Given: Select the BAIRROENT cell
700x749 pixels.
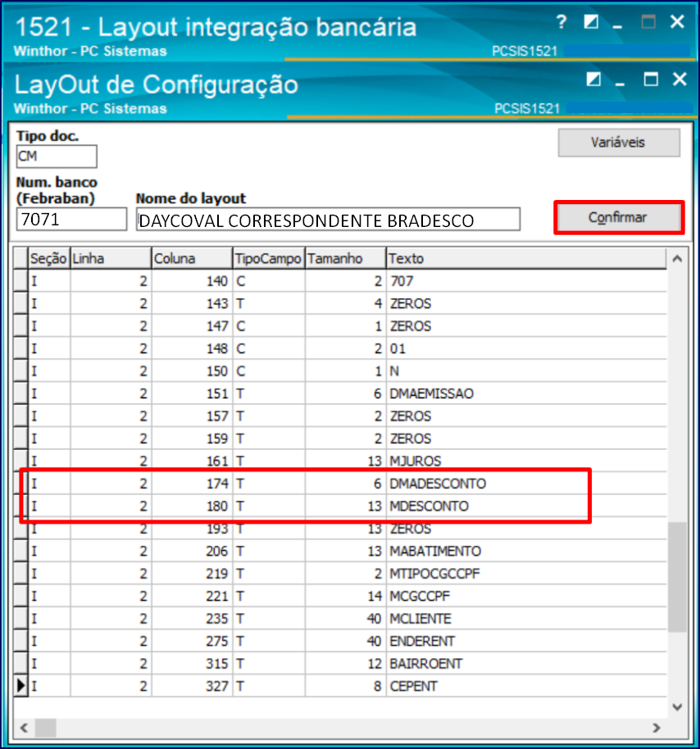Looking at the screenshot, I should 525,664.
